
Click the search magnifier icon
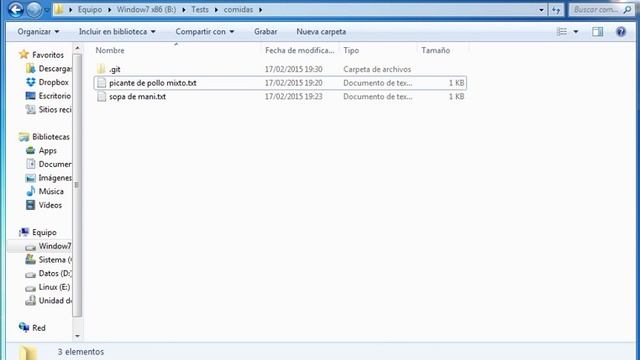tap(627, 9)
